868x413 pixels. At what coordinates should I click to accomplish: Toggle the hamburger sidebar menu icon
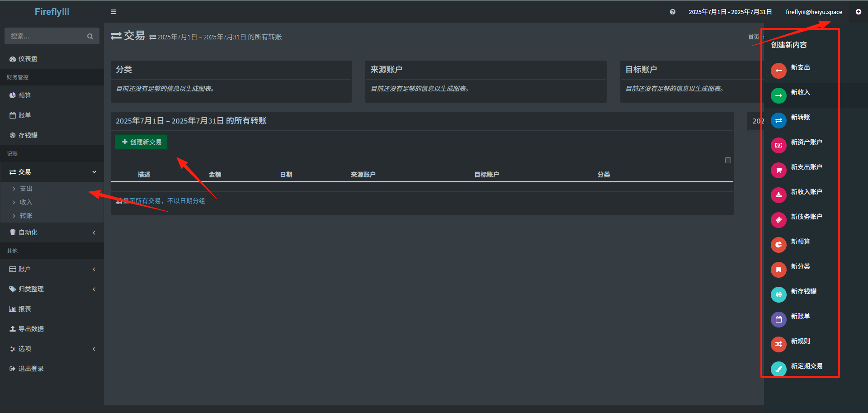point(113,12)
